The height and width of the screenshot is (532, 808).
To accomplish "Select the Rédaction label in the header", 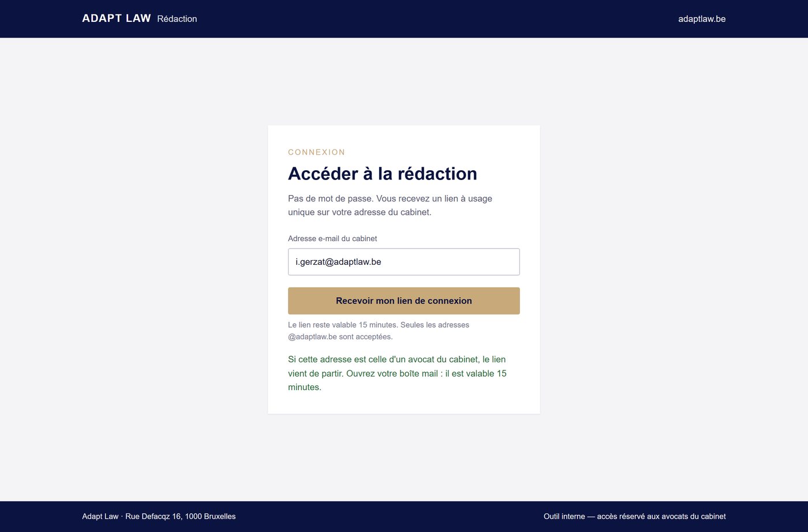I will coord(177,19).
